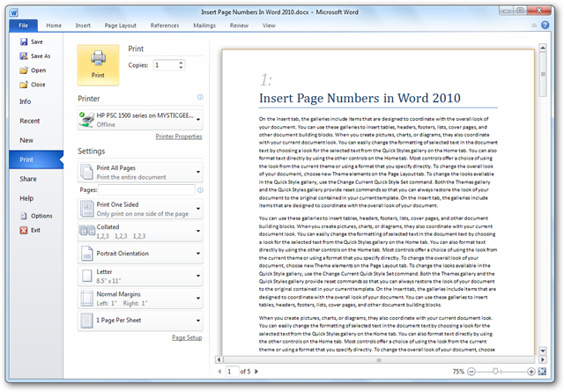Viewport: 564px width, 392px height.
Task: Decrease copies with down spinner arrow
Action: tap(181, 67)
